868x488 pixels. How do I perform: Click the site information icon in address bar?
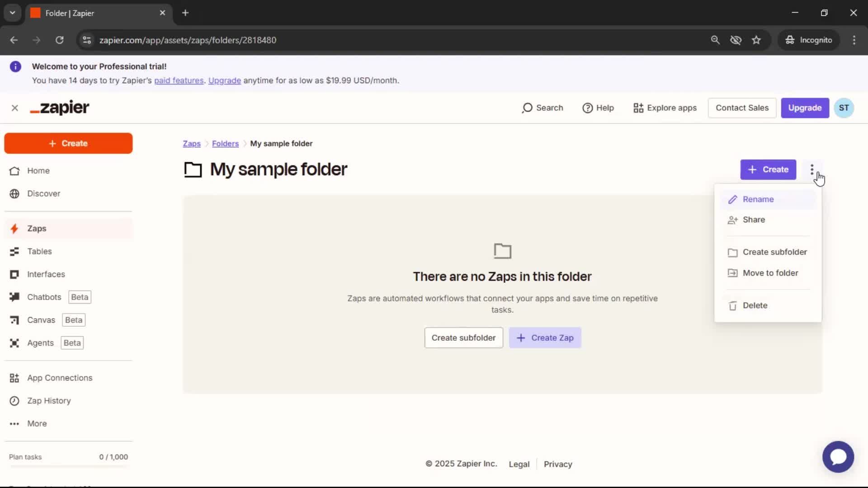87,40
